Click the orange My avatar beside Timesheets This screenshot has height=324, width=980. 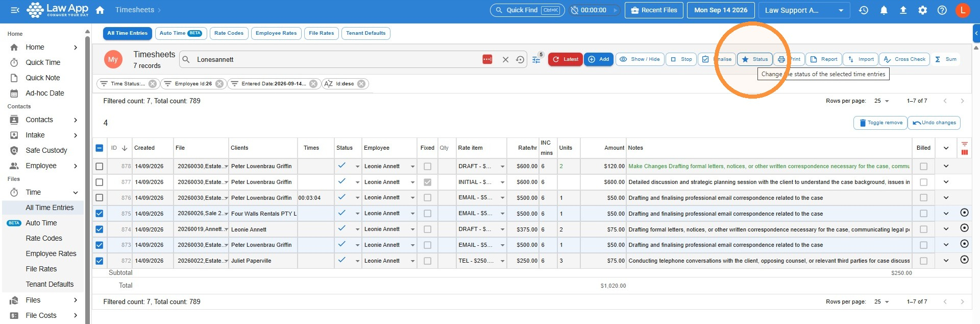pyautogui.click(x=113, y=59)
